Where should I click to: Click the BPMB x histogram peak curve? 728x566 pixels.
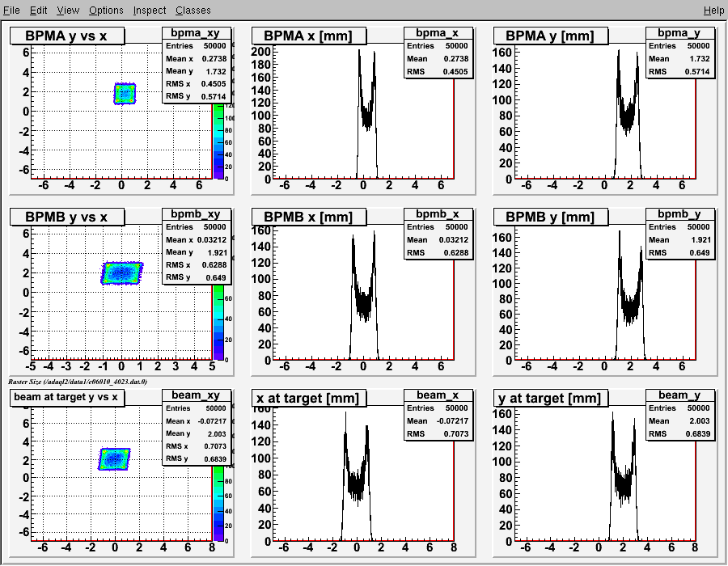[364, 297]
